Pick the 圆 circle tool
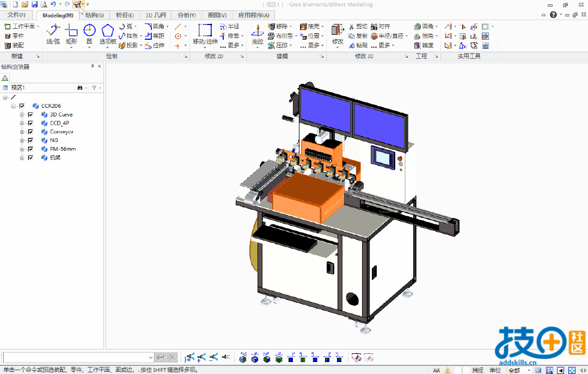 [89, 34]
